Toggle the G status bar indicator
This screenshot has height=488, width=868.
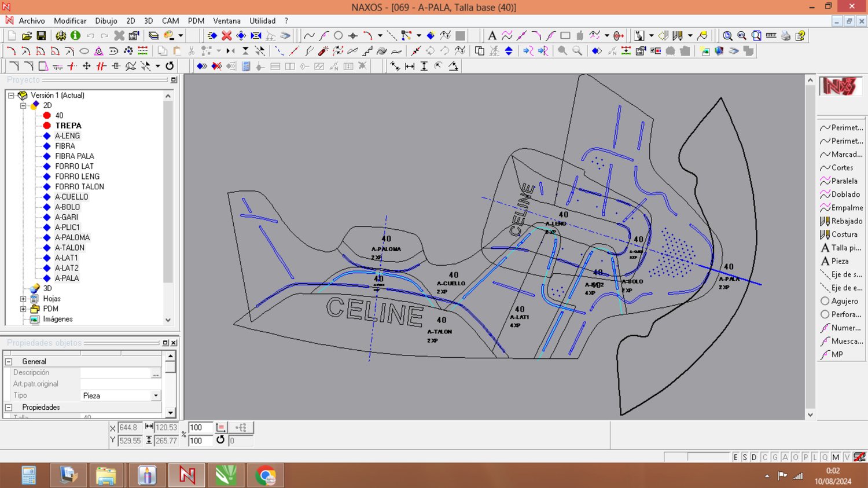tap(775, 457)
